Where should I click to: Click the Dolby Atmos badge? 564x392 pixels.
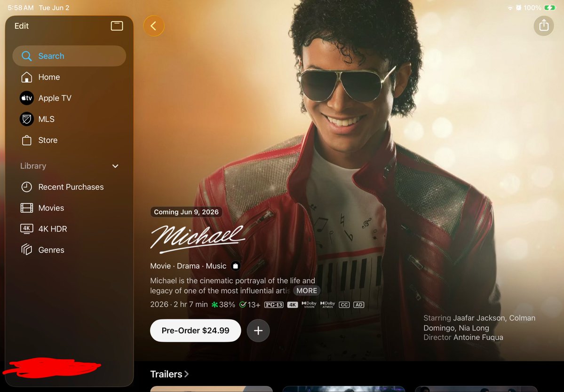click(x=327, y=305)
